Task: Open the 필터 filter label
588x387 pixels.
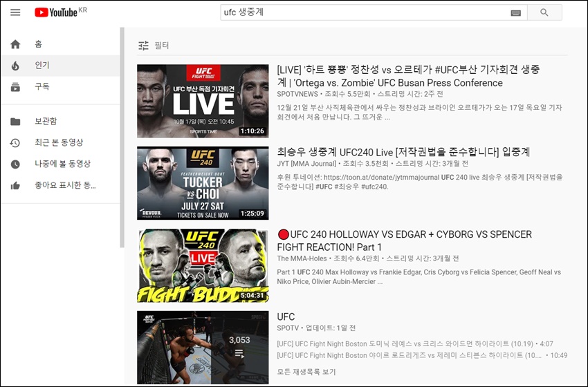Action: coord(162,46)
